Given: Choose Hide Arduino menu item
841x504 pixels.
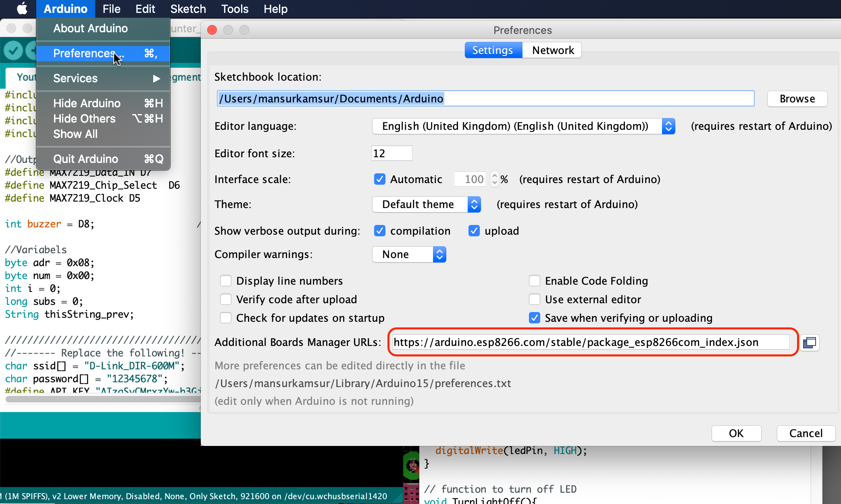Looking at the screenshot, I should (x=103, y=103).
